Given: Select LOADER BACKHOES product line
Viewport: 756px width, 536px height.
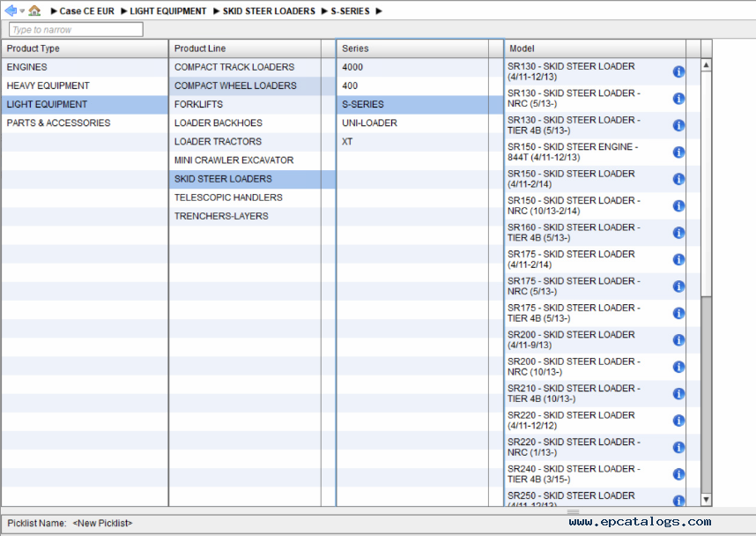Looking at the screenshot, I should click(252, 123).
